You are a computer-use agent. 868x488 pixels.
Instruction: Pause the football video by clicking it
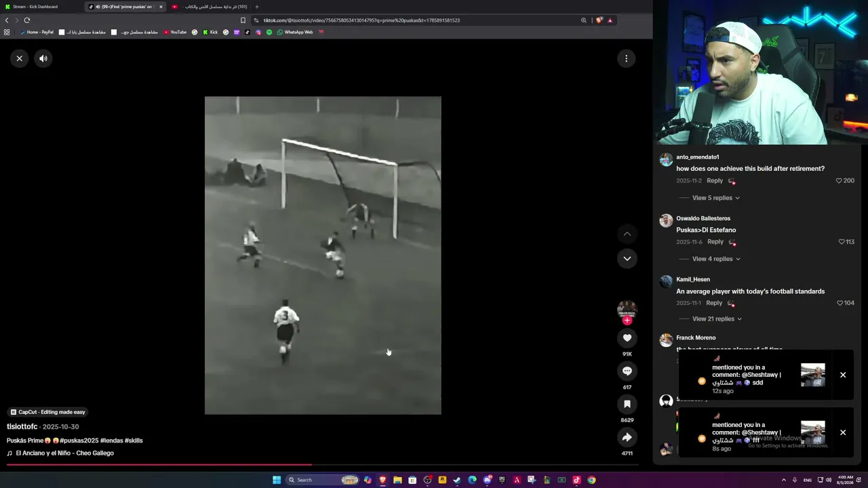pos(323,255)
